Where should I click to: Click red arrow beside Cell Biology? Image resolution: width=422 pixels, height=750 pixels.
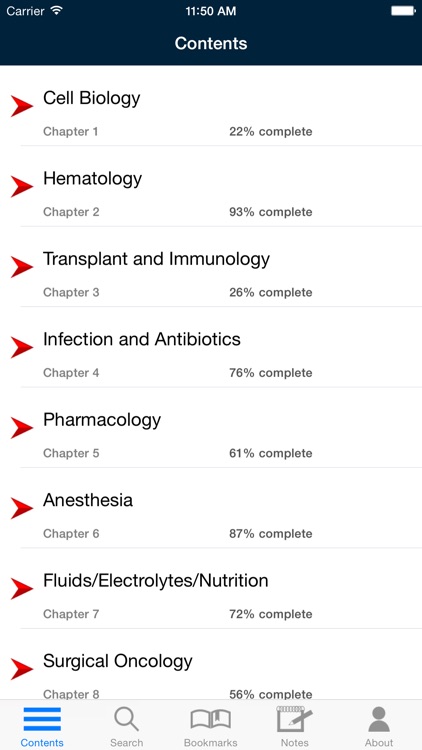(x=22, y=106)
